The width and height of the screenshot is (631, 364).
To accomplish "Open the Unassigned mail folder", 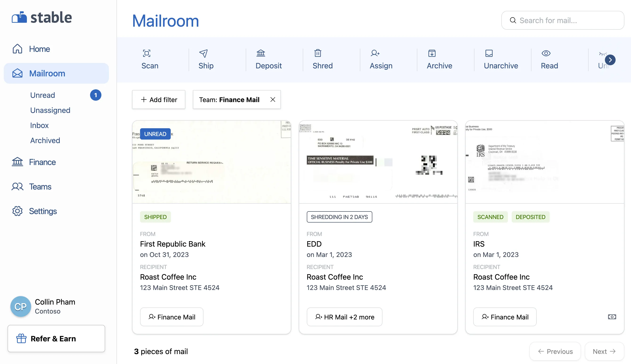I will [50, 110].
